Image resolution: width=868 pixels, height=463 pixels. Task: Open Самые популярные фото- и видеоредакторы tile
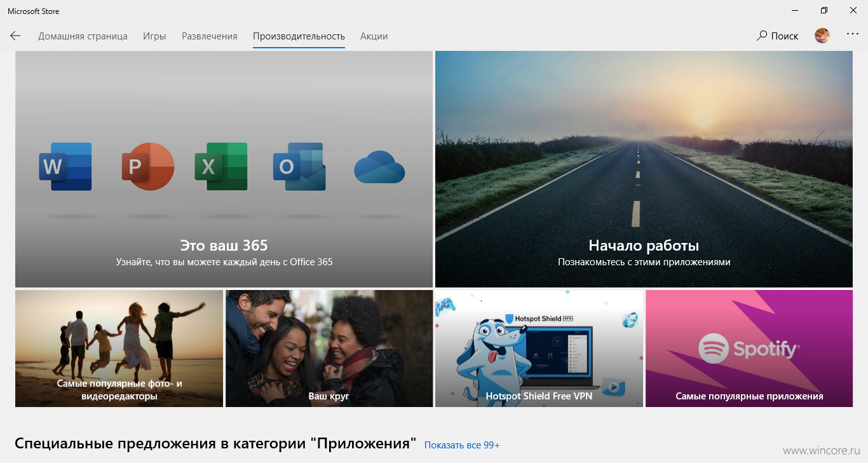click(x=119, y=349)
